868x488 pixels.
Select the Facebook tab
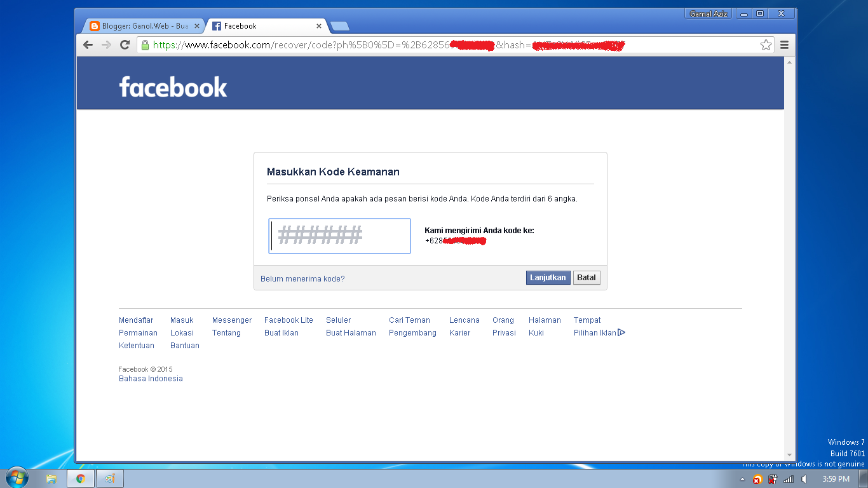tap(267, 26)
